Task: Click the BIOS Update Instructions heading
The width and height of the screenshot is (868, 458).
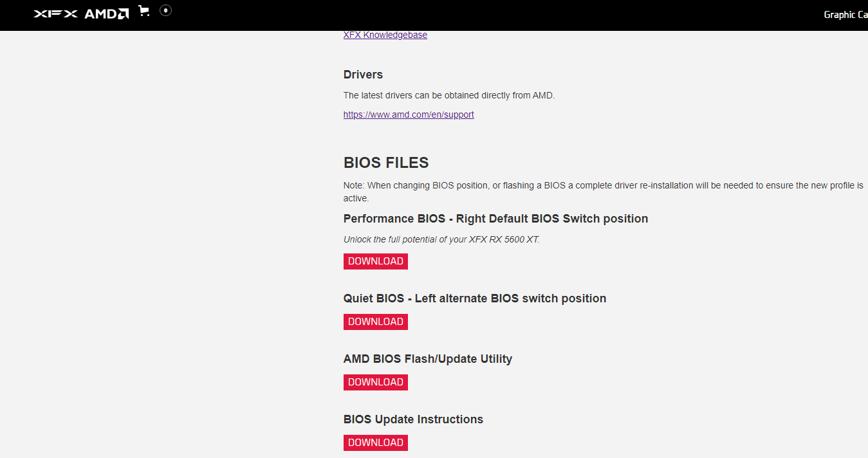Action: pyautogui.click(x=413, y=419)
